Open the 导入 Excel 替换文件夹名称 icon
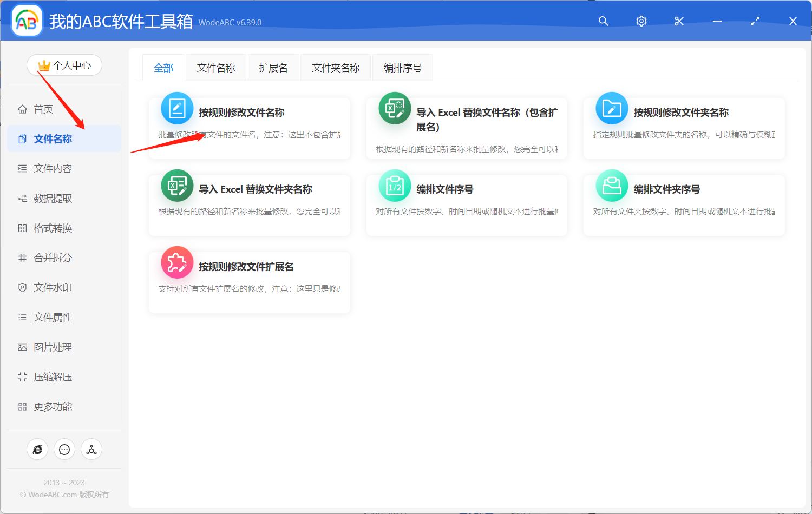Screen dimensions: 812x514 click(x=177, y=185)
